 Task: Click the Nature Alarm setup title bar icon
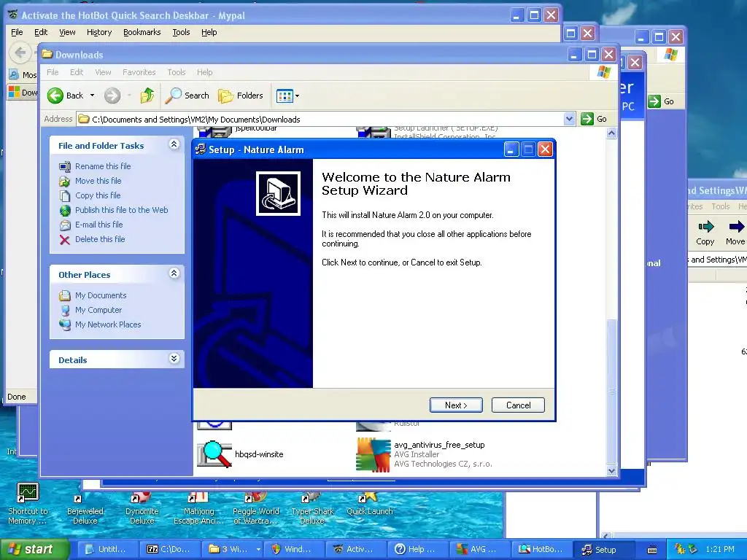click(201, 149)
